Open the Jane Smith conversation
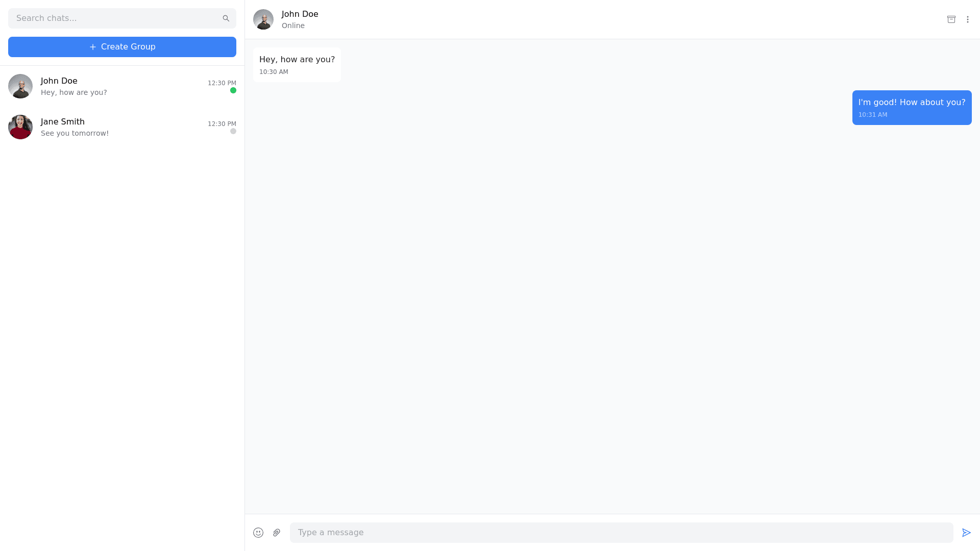 (122, 127)
